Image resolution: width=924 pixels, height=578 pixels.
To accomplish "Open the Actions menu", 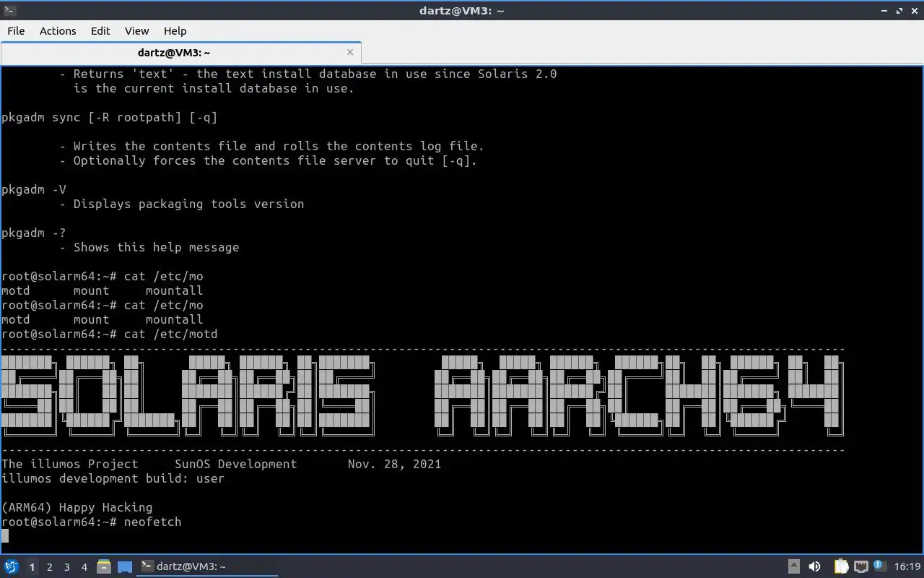I will [x=58, y=31].
